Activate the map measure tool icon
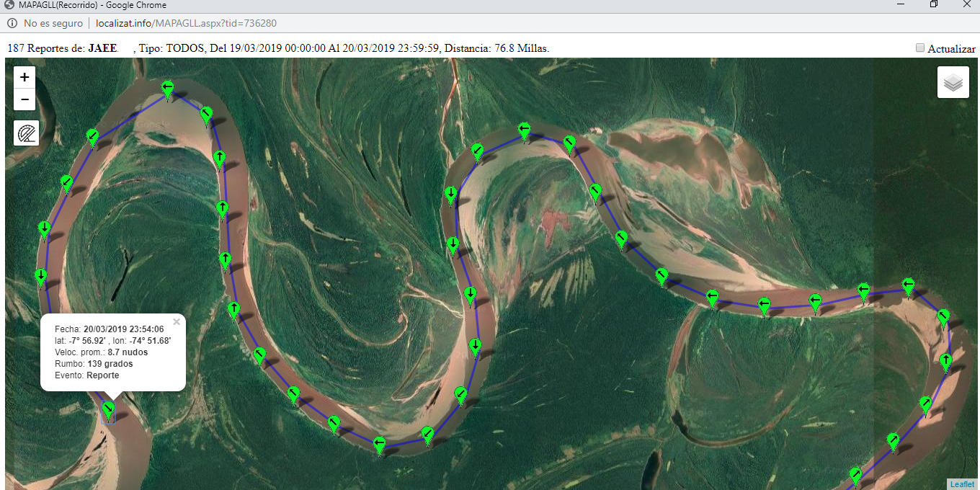The width and height of the screenshot is (980, 490). 26,133
